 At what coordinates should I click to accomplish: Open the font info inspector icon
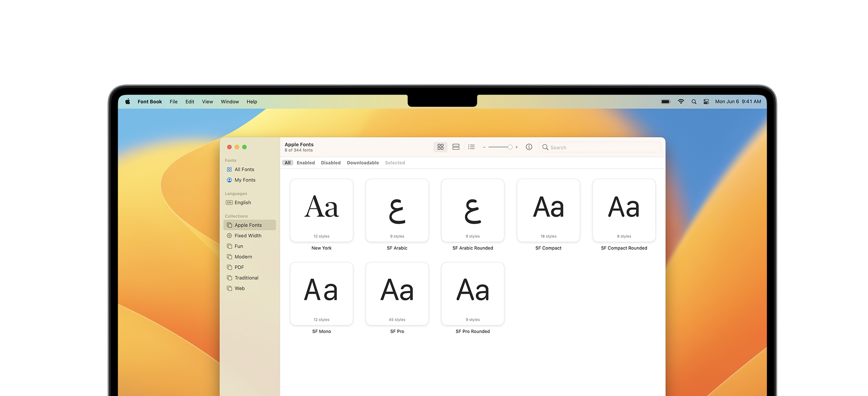click(x=529, y=147)
